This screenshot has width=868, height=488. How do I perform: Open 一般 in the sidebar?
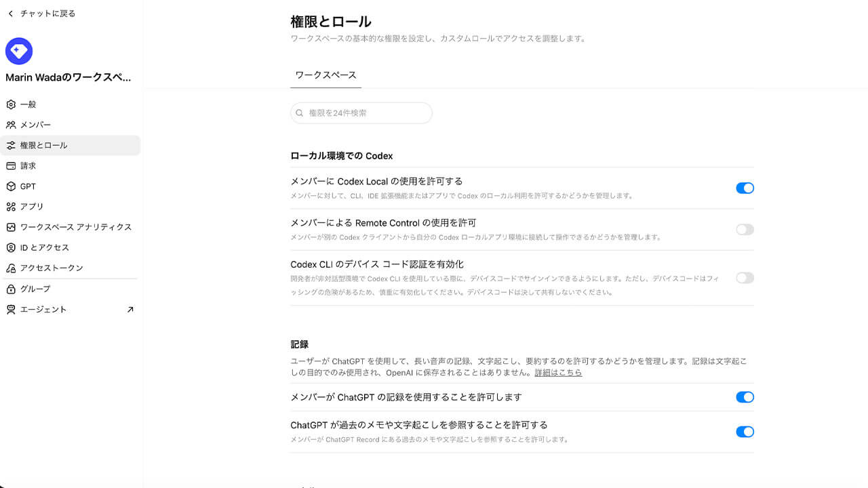coord(71,104)
